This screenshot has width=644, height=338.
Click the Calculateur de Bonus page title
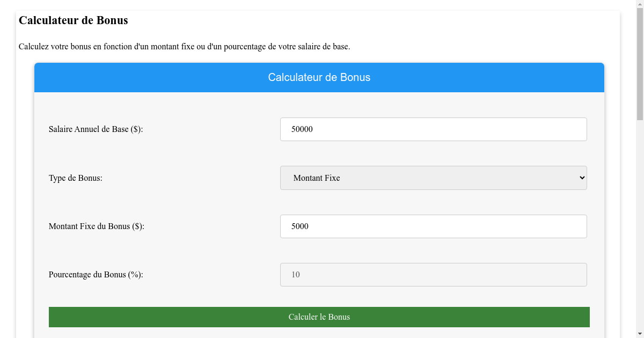pos(73,20)
